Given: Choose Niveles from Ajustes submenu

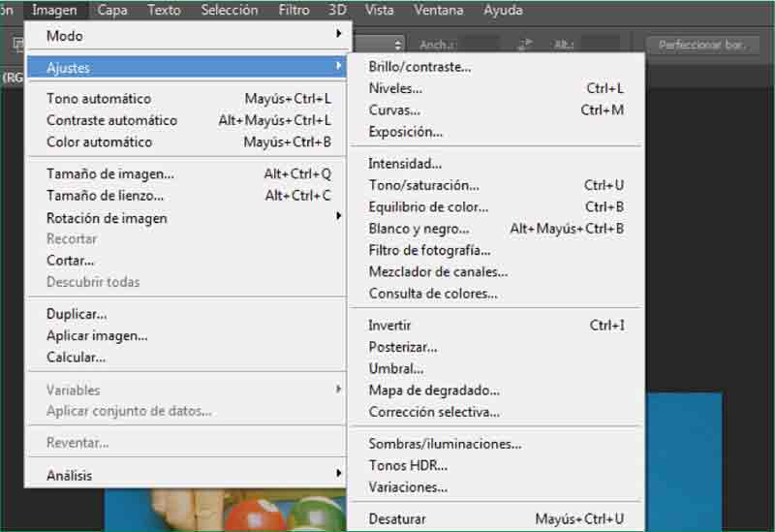Looking at the screenshot, I should 395,88.
